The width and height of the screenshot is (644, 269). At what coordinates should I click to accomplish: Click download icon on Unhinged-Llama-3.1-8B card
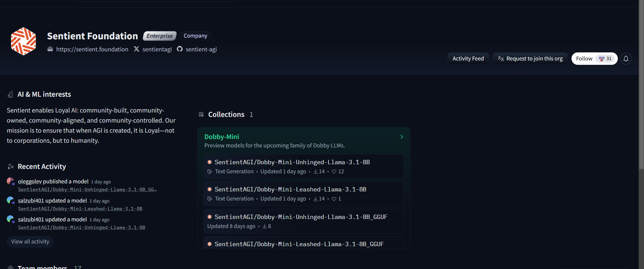pyautogui.click(x=315, y=172)
